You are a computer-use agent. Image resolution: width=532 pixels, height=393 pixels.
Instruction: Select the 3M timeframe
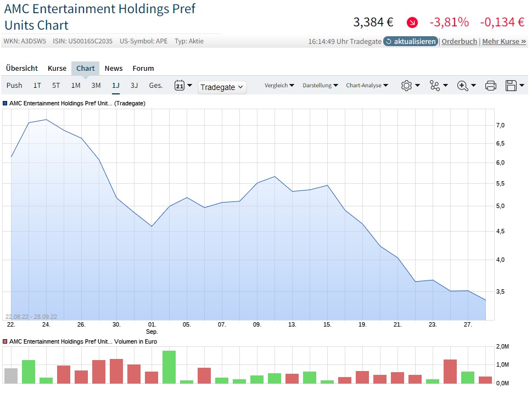[96, 86]
